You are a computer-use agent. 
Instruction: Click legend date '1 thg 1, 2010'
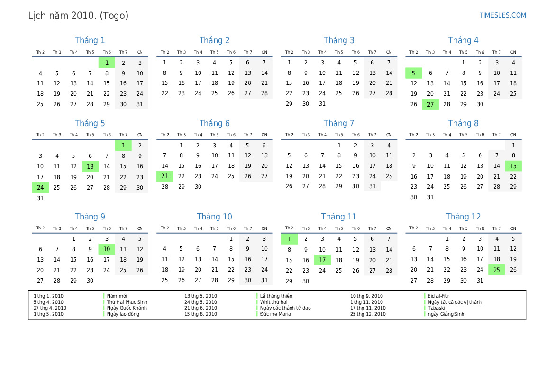point(48,296)
